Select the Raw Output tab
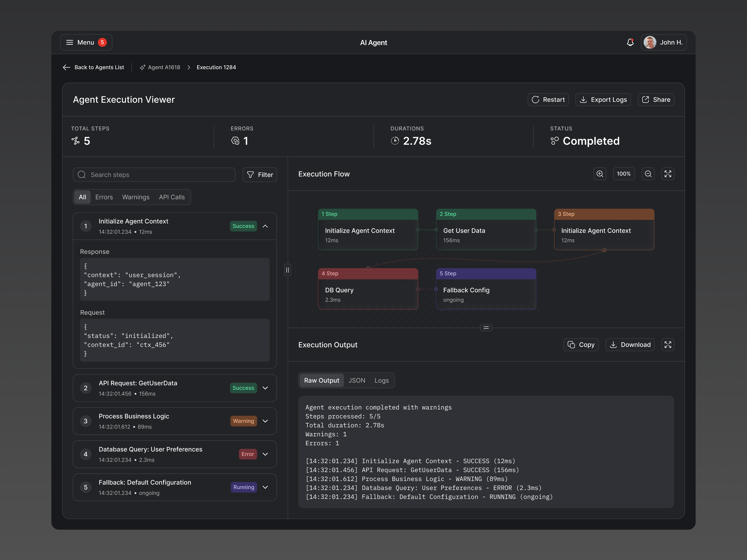 321,380
